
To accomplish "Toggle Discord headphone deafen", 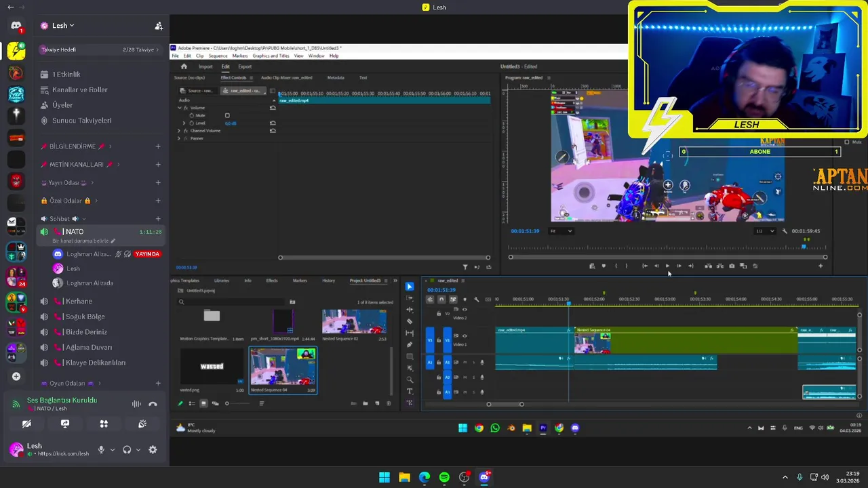I will (127, 449).
